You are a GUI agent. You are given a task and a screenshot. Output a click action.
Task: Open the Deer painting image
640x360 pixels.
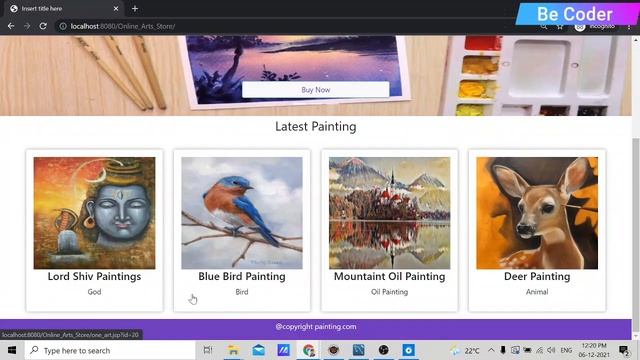point(537,213)
